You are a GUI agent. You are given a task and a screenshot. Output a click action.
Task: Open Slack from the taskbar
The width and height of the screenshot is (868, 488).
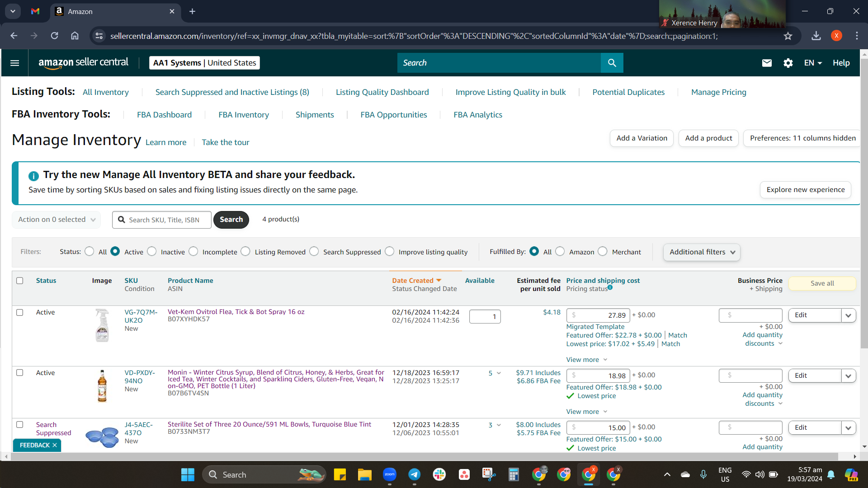tap(439, 474)
